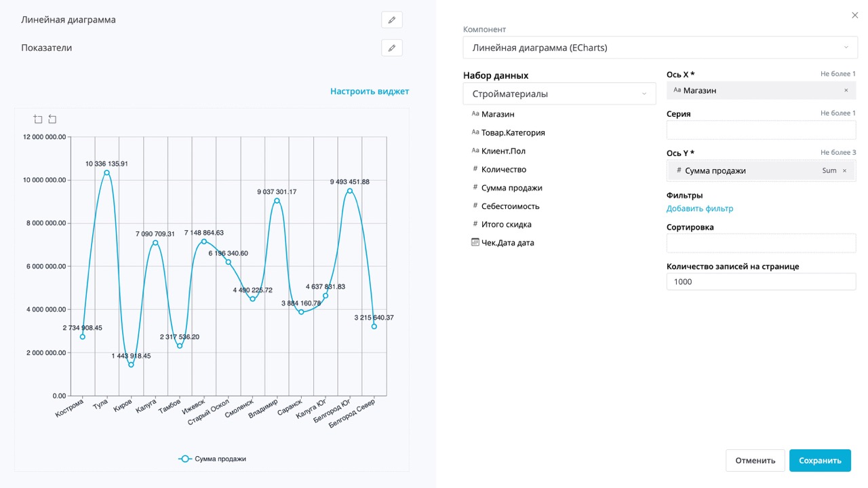868x488 pixels.
Task: Click the Калуга Юг axis label
Action: (x=311, y=409)
